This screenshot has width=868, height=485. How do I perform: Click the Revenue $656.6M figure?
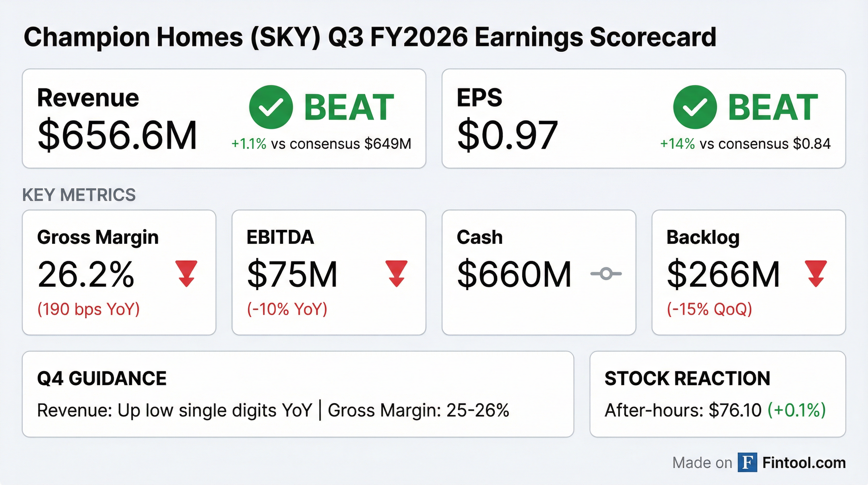(x=117, y=135)
